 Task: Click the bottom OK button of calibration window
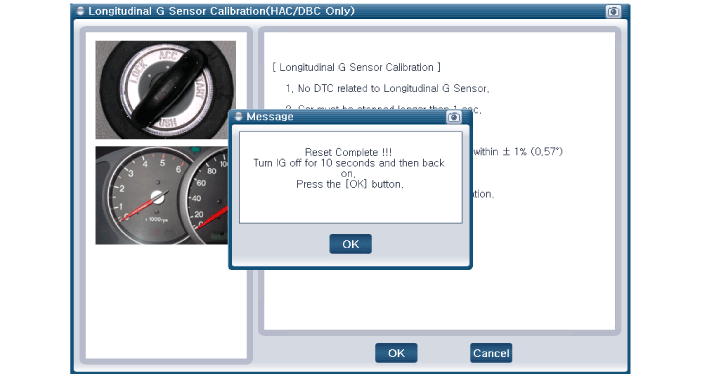coord(396,353)
